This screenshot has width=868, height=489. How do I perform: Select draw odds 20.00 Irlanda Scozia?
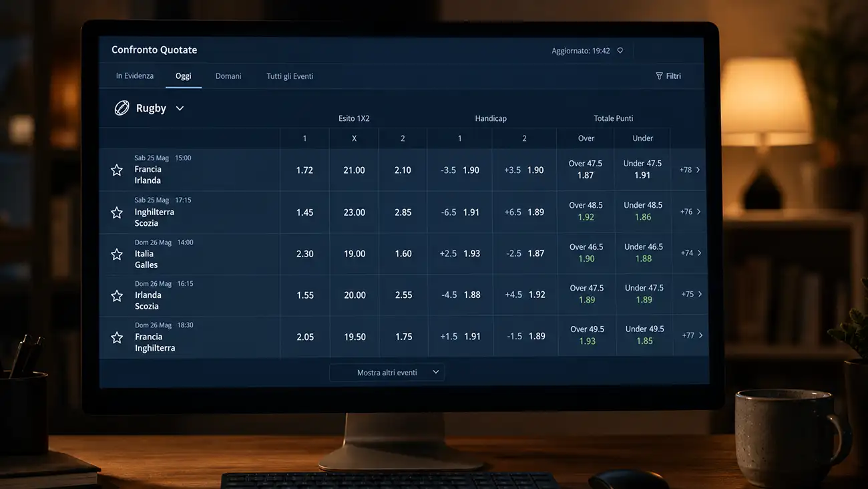(355, 295)
